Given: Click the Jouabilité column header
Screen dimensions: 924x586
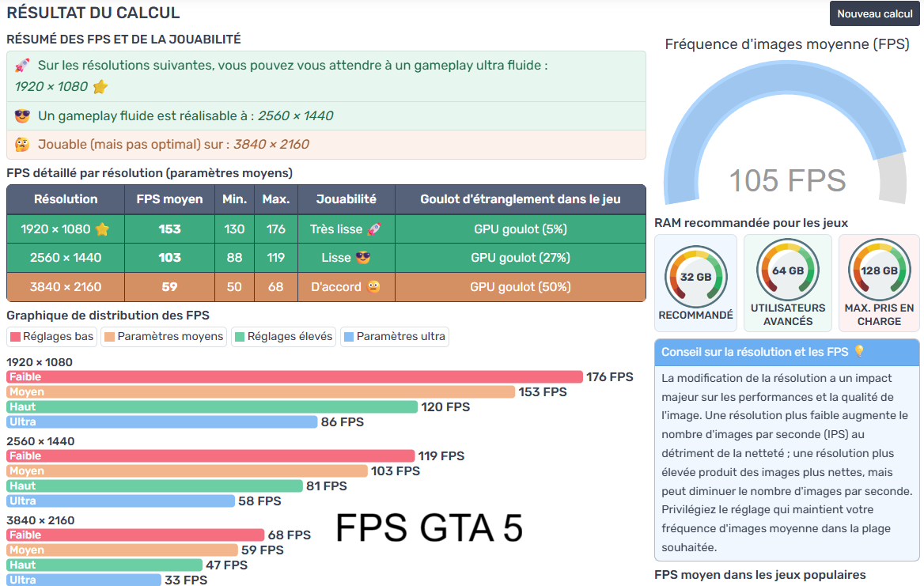Looking at the screenshot, I should (346, 199).
